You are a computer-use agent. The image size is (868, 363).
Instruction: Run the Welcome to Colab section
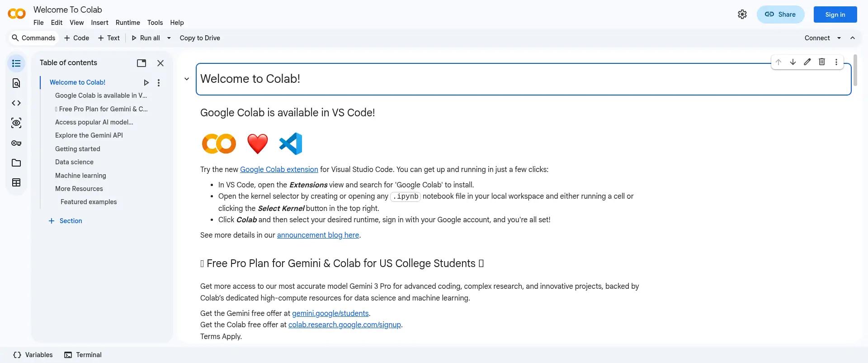[146, 82]
